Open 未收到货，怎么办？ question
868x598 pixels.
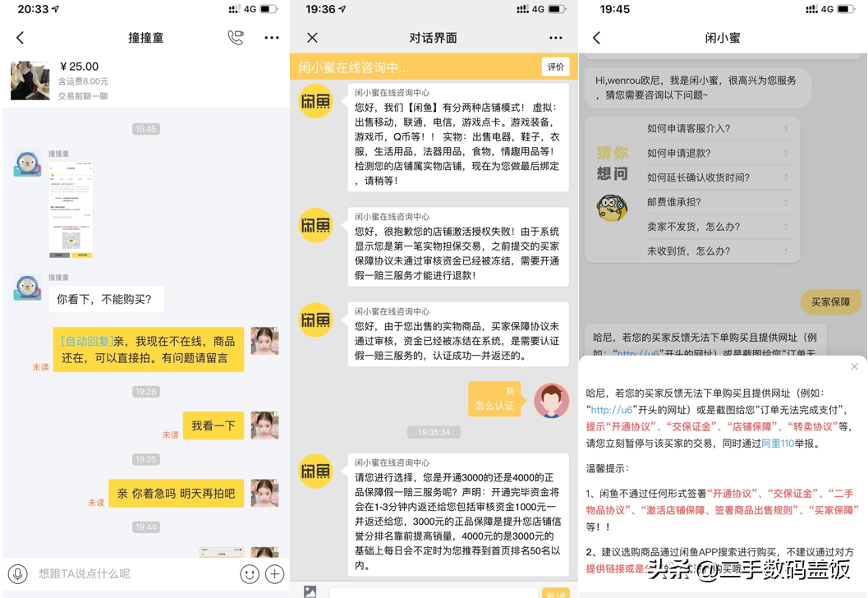point(719,251)
